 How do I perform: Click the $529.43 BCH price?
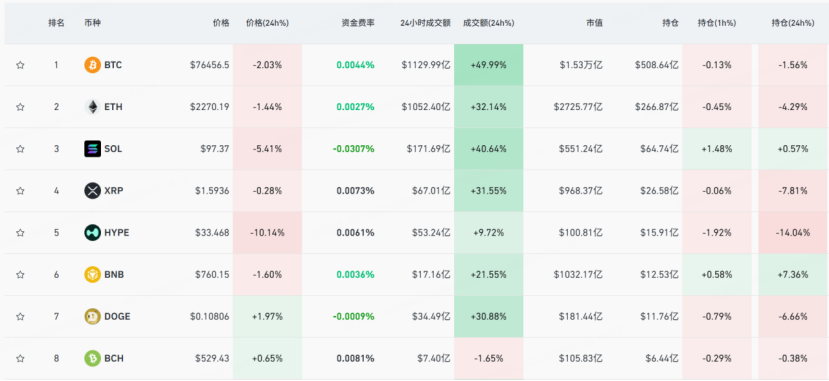212,358
